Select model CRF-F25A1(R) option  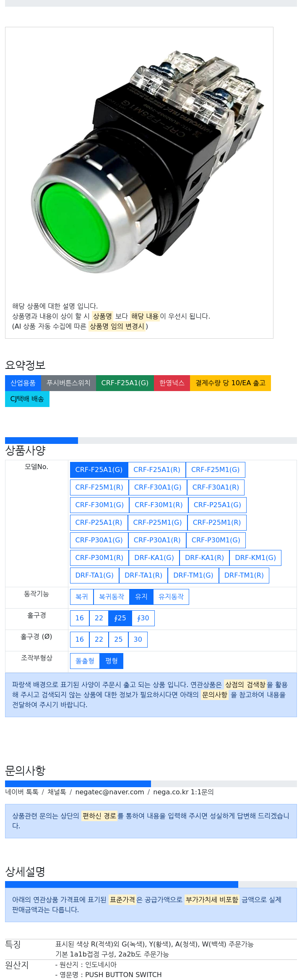coord(157,470)
